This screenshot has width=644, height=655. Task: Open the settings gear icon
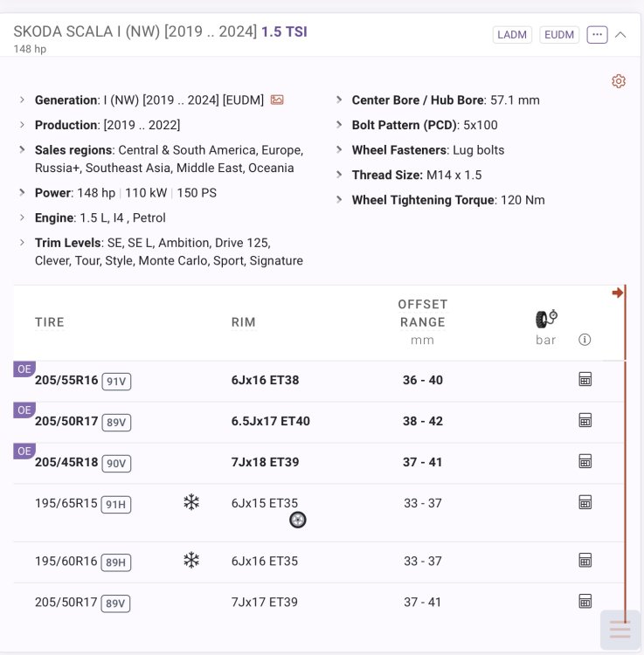(x=619, y=81)
